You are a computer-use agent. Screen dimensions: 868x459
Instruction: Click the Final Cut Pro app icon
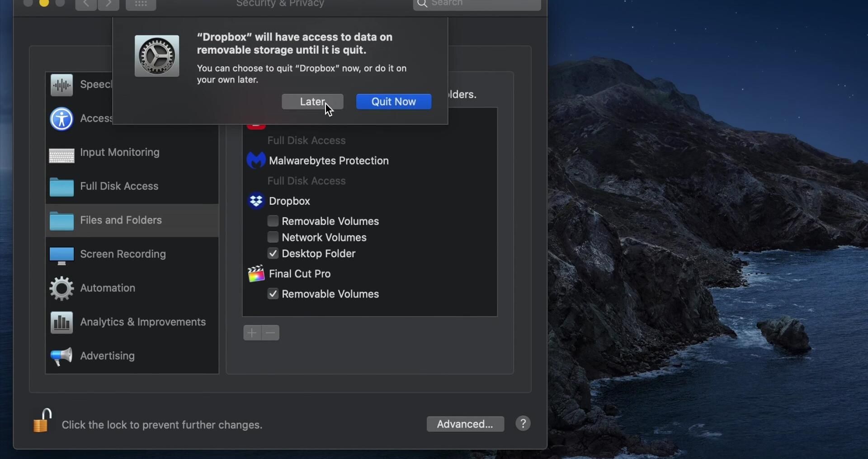pos(256,274)
